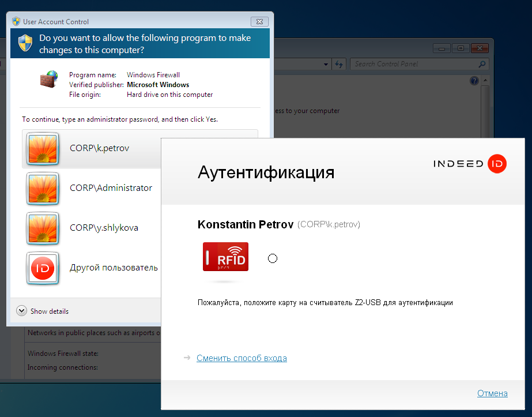Click the UAC shield icon in header
This screenshot has width=532, height=417.
coord(25,43)
